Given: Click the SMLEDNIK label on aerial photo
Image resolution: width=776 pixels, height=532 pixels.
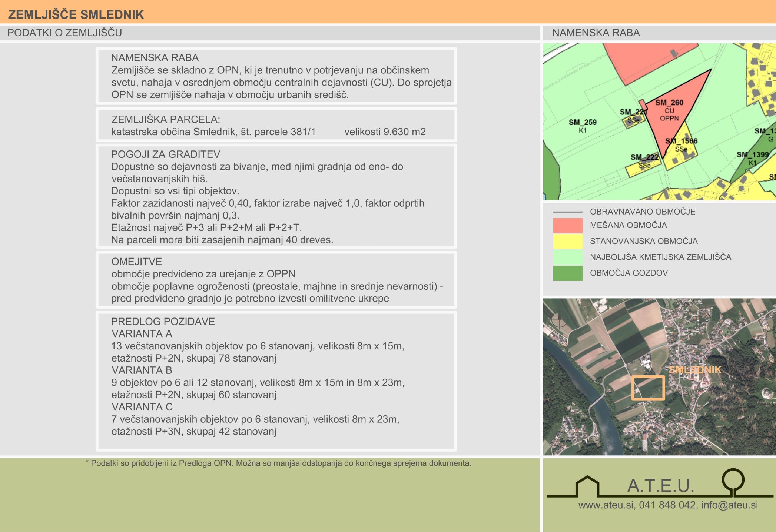Looking at the screenshot, I should [695, 370].
